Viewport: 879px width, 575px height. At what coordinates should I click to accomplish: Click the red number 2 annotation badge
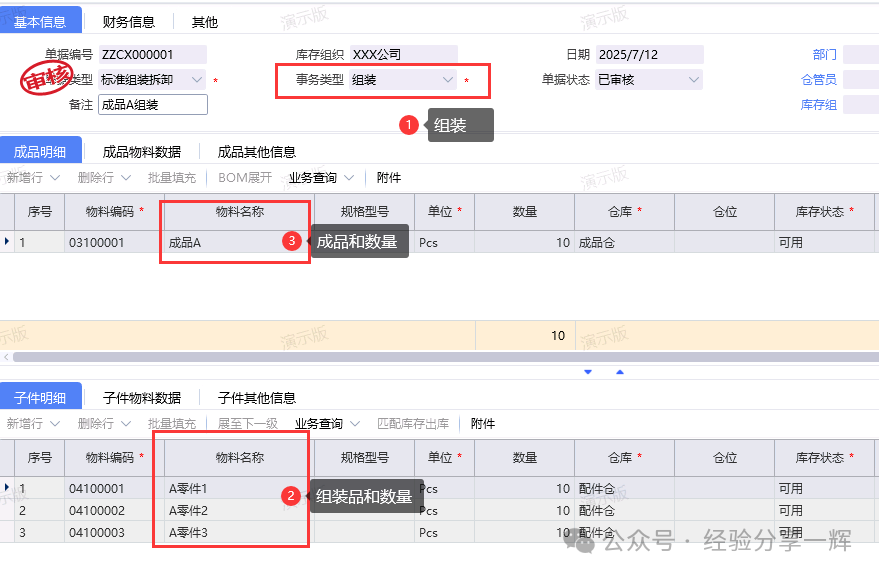[x=291, y=496]
